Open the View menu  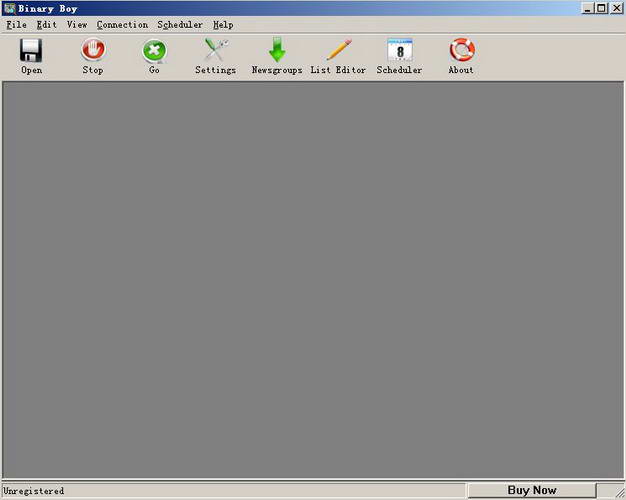tap(77, 25)
